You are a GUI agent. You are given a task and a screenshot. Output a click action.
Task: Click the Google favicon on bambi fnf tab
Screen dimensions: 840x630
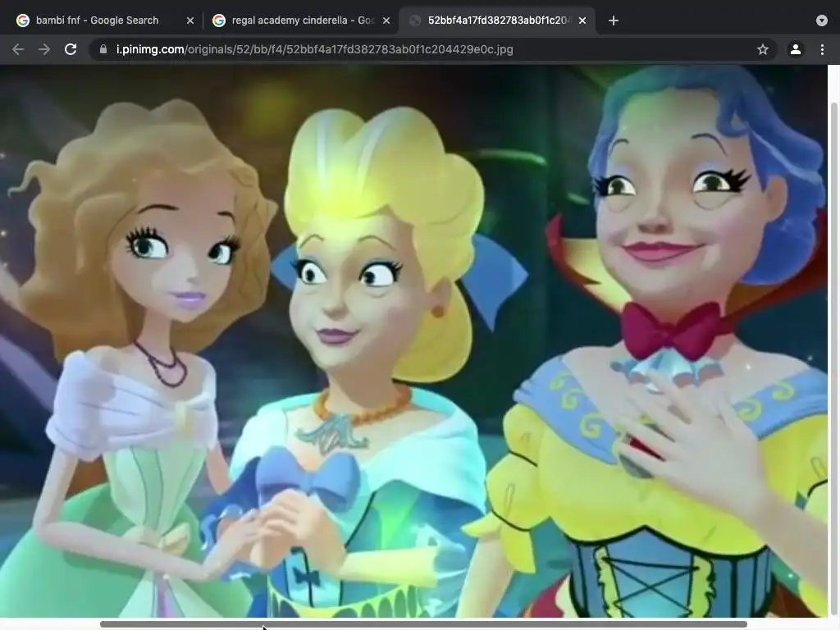22,21
